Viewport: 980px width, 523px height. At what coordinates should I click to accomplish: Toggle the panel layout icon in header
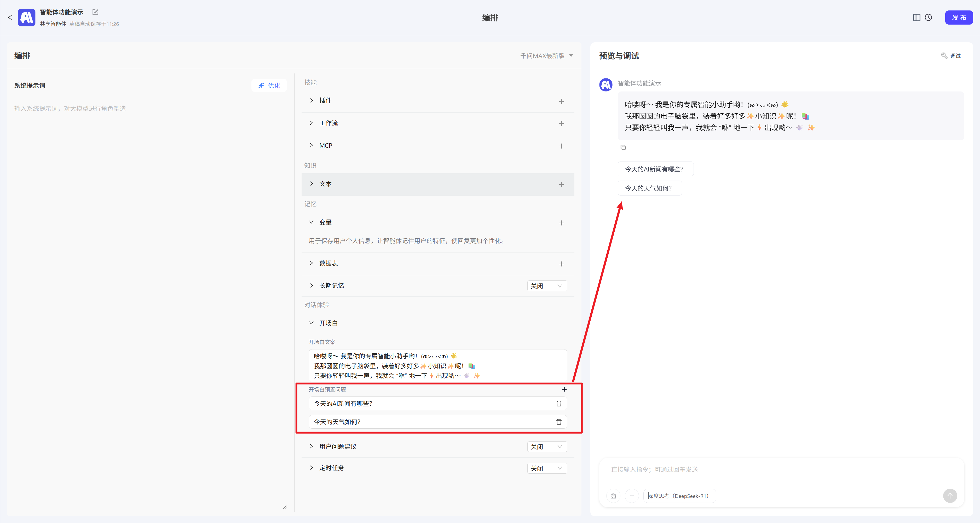tap(916, 18)
